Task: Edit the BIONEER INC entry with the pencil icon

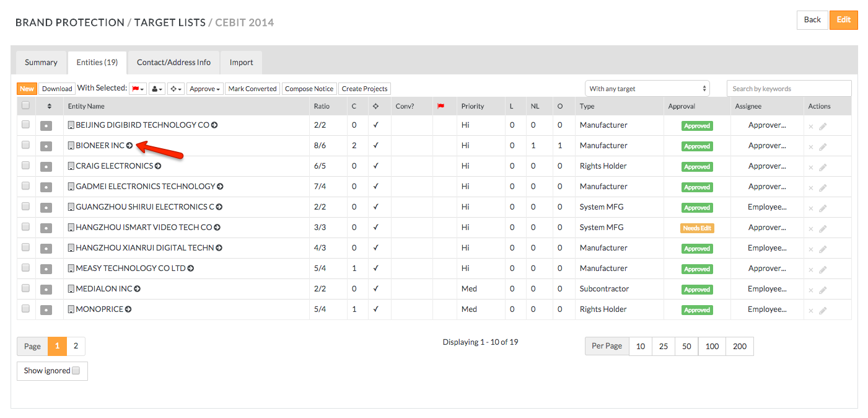Action: point(824,146)
